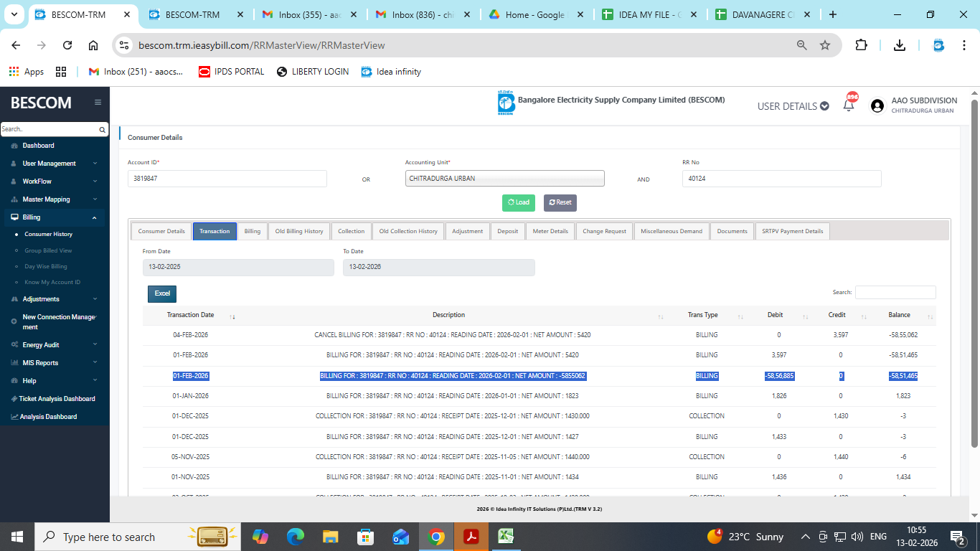The width and height of the screenshot is (980, 551).
Task: Click the Reset button
Action: click(560, 202)
